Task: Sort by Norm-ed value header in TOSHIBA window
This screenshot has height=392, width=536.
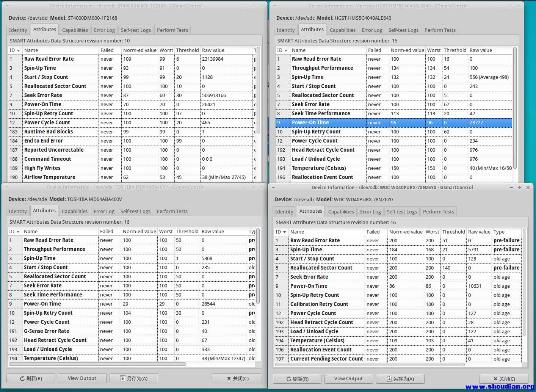Action: [139, 231]
